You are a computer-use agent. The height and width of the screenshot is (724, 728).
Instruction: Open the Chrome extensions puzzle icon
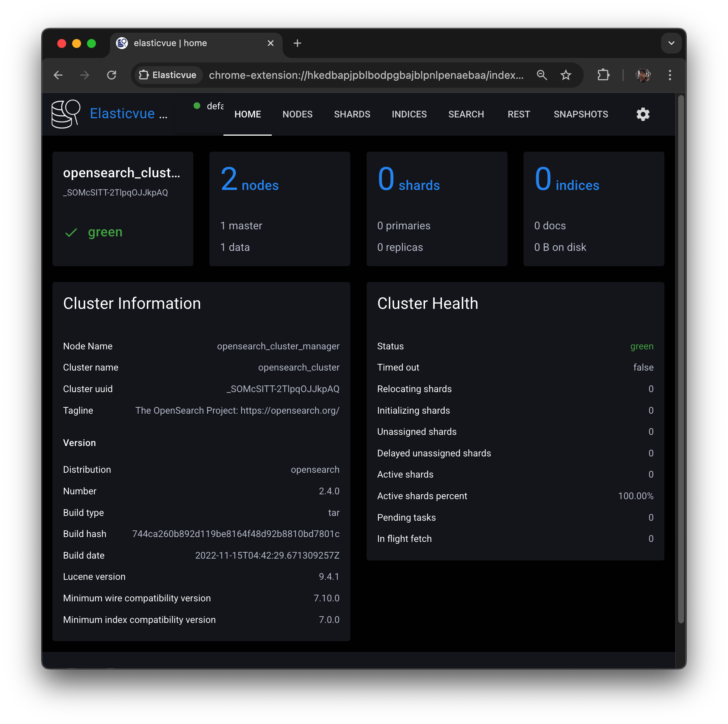pos(603,75)
